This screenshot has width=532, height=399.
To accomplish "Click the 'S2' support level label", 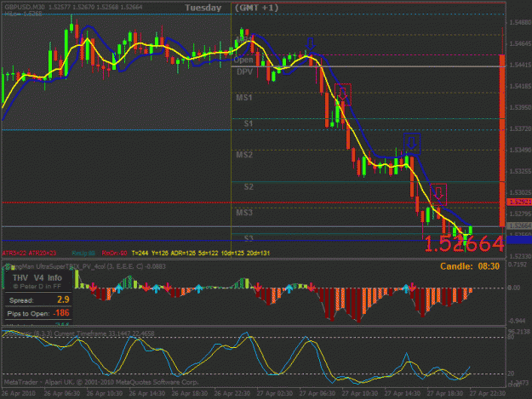I will tap(249, 187).
